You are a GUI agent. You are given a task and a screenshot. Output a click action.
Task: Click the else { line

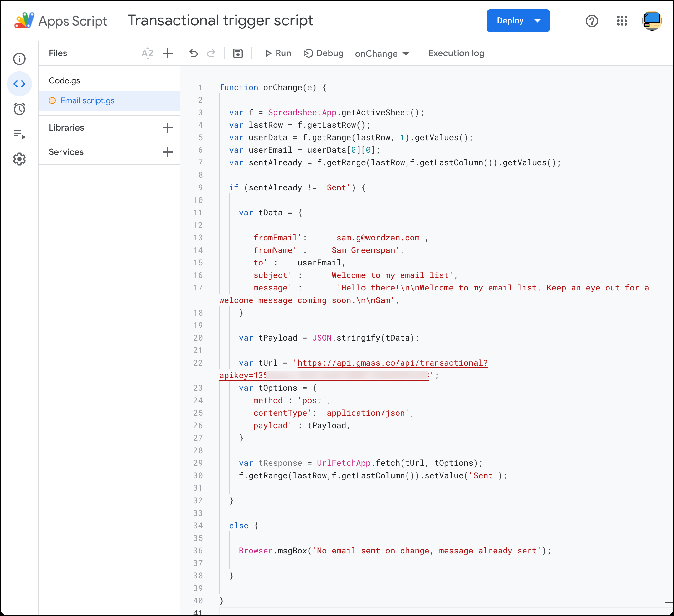(x=244, y=526)
